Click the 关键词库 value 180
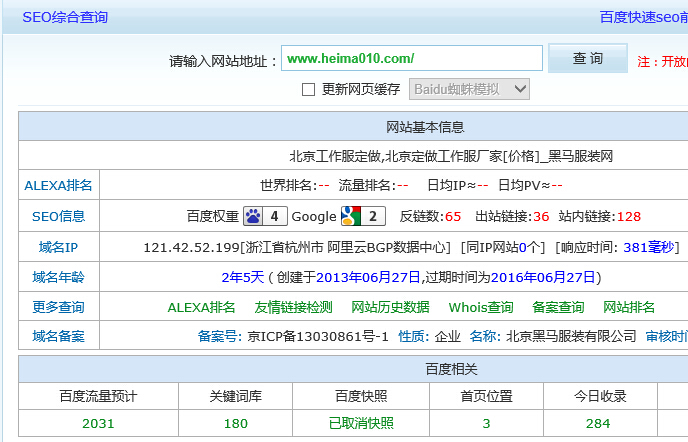 (x=236, y=424)
